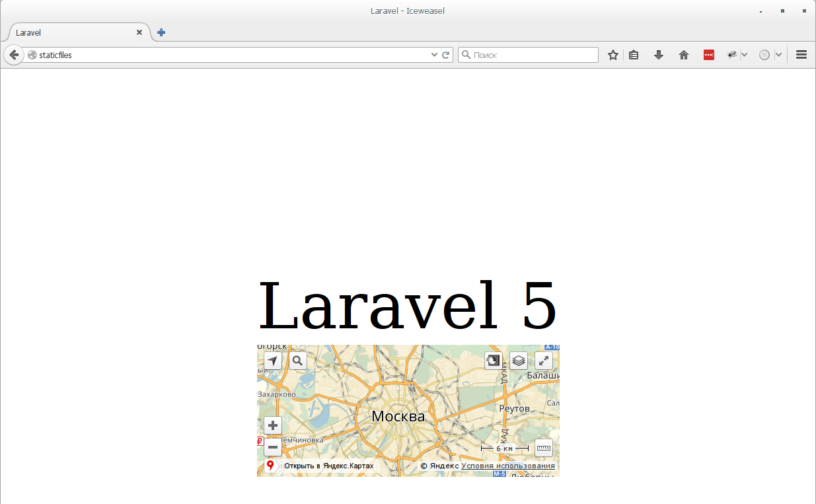816x504 pixels.
Task: Click the 6 км scale indicator
Action: pyautogui.click(x=505, y=449)
